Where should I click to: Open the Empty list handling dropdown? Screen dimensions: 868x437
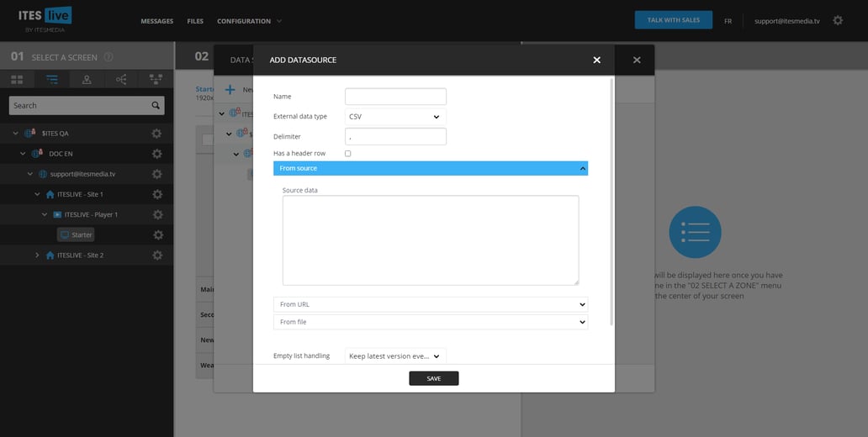pyautogui.click(x=395, y=356)
